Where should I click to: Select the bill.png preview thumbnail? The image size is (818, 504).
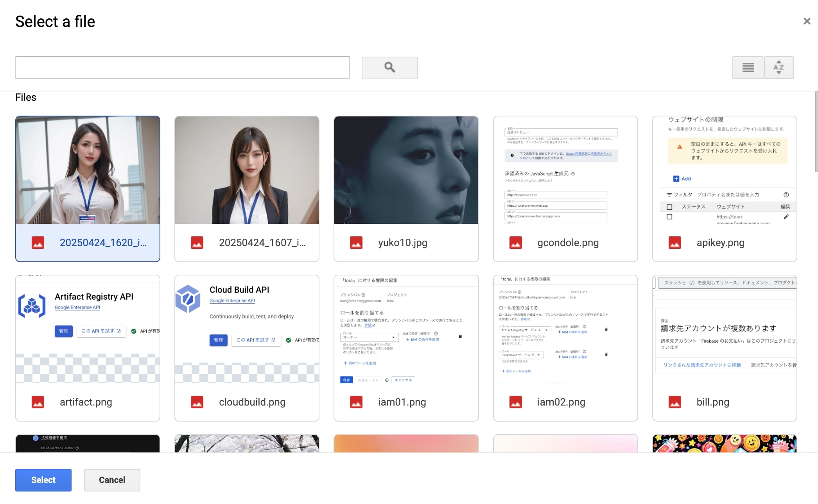[x=725, y=329]
